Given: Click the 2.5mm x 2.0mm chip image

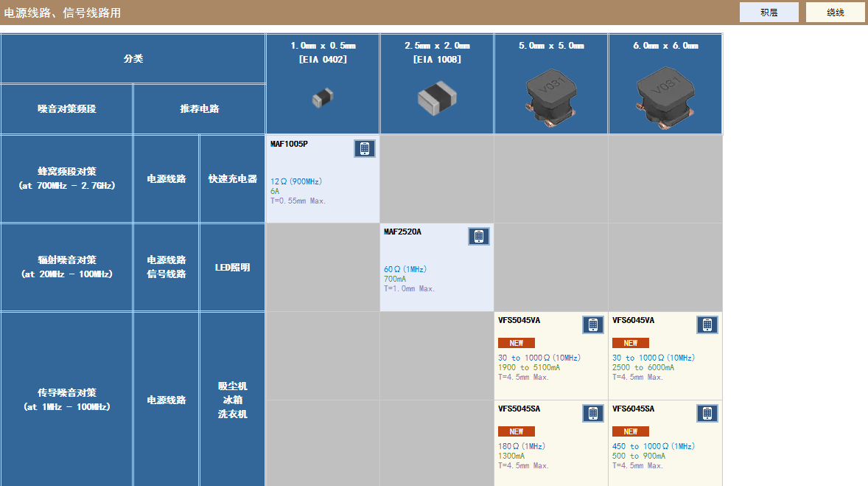Looking at the screenshot, I should (437, 97).
